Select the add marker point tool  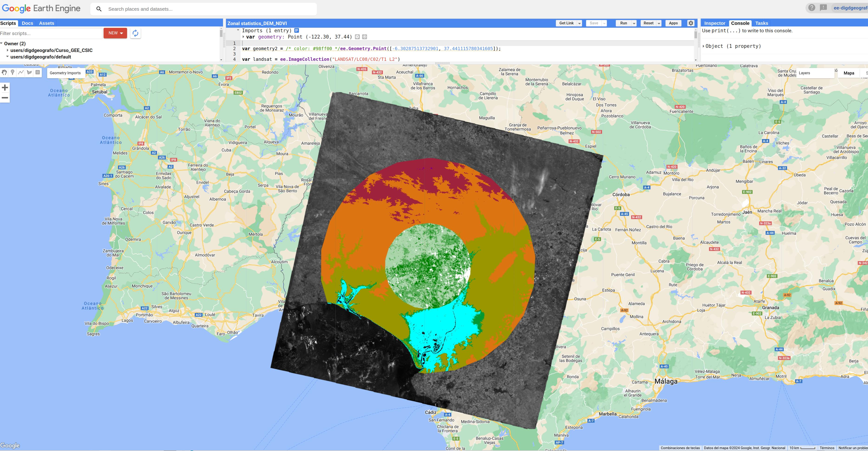pyautogui.click(x=13, y=72)
